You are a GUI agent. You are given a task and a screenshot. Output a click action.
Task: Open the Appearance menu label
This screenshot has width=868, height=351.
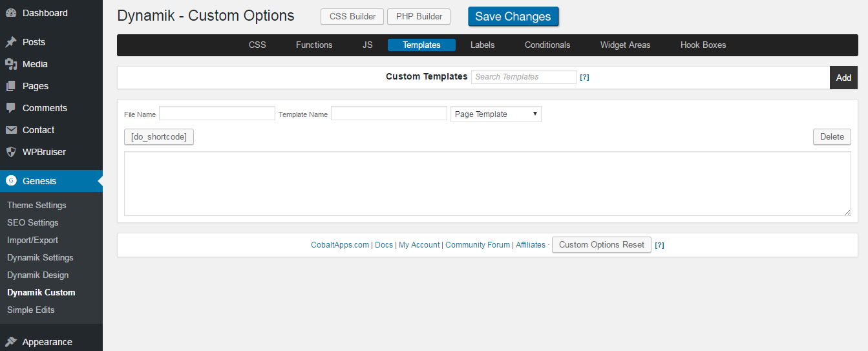pyautogui.click(x=47, y=342)
